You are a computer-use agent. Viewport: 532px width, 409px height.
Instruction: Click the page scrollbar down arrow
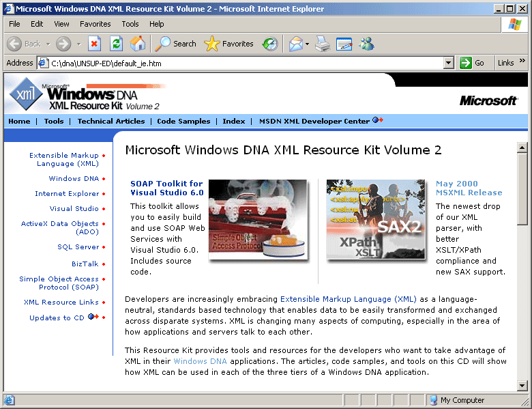(x=522, y=385)
